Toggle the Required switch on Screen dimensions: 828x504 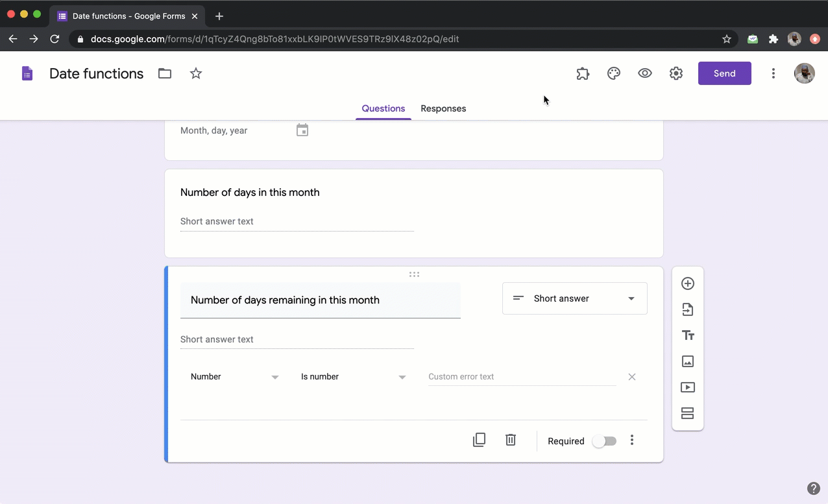click(603, 440)
